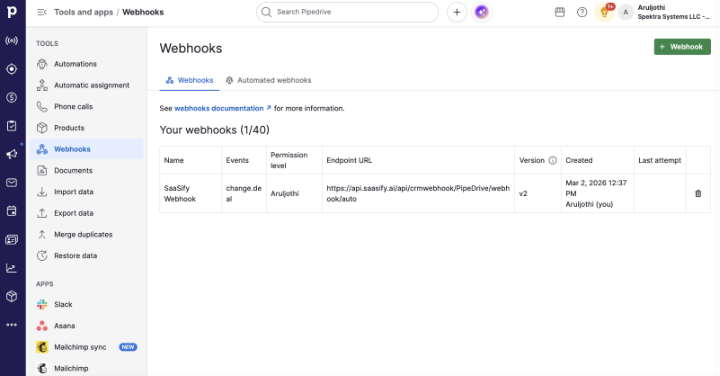
Task: Open the webhooks documentation link
Action: coord(223,108)
